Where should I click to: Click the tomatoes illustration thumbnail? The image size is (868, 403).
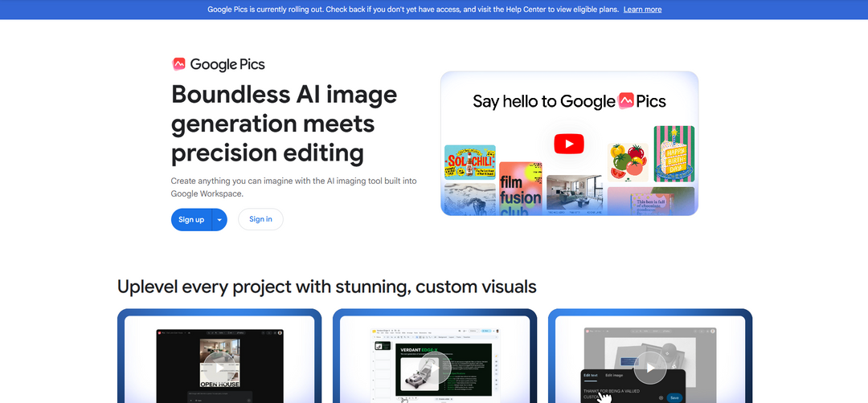click(628, 162)
